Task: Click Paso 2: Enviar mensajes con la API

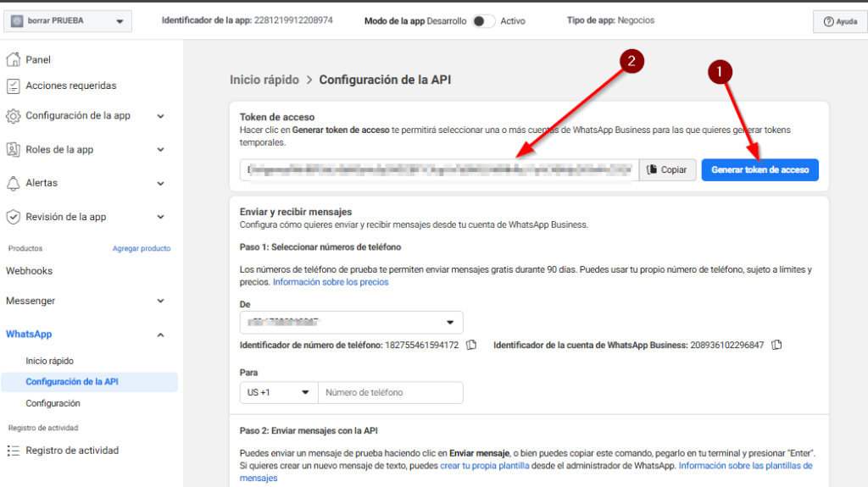Action: pos(309,430)
